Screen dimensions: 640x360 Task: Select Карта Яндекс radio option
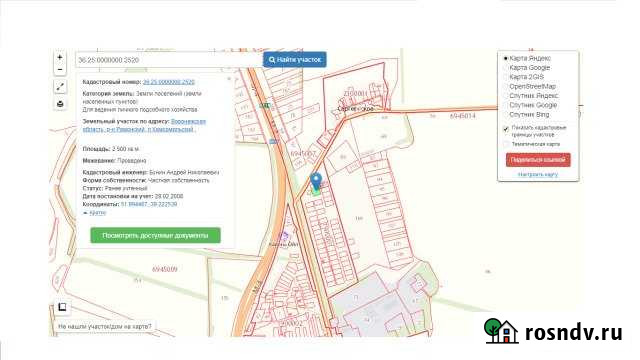click(505, 58)
